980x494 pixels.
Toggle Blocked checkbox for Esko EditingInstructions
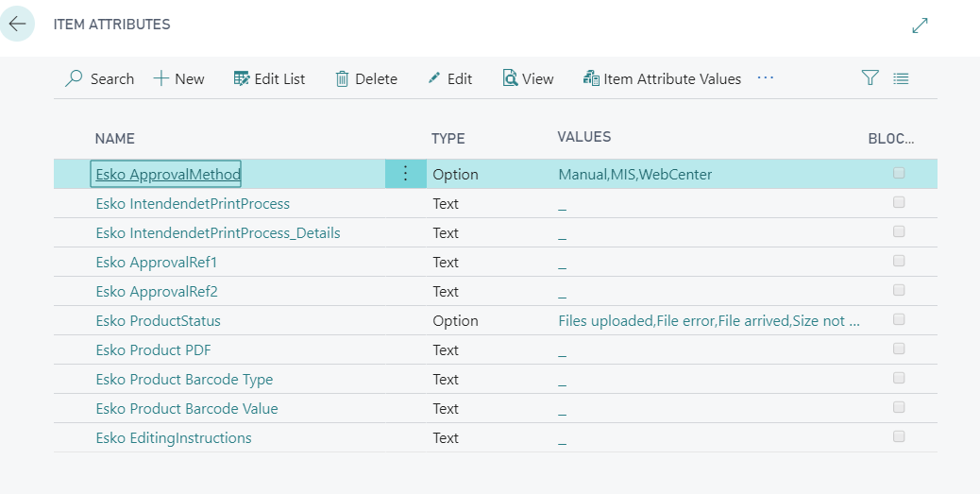[899, 436]
